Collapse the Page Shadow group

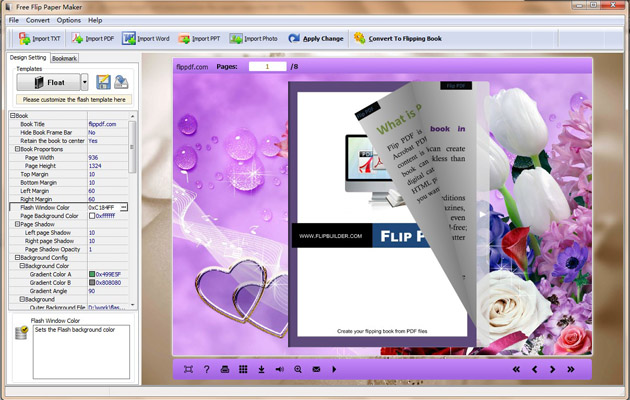pyautogui.click(x=17, y=224)
